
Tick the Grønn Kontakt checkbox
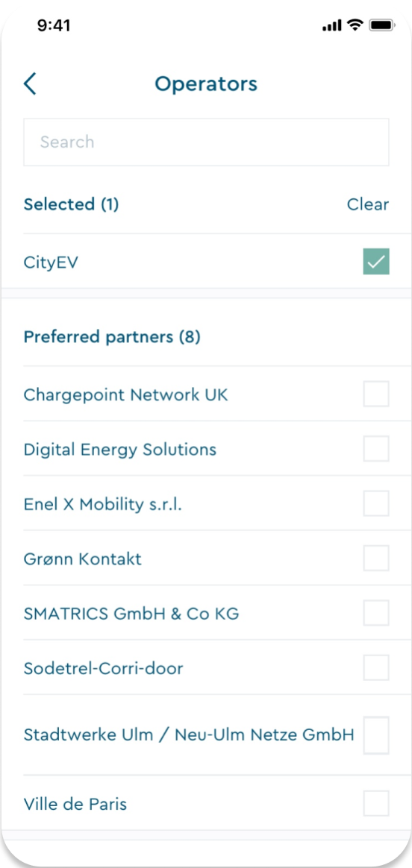click(x=376, y=558)
